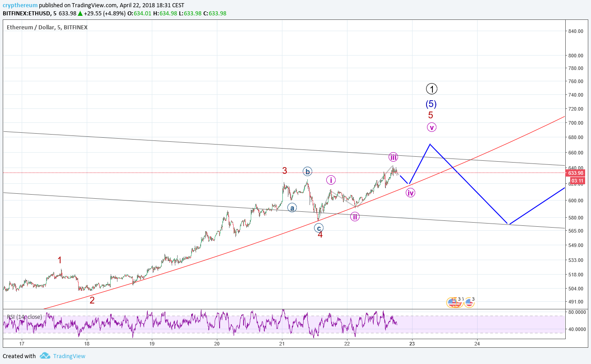Click the TradingView link beside 'Created with'
Screen dimensions: 591x364
[69, 356]
